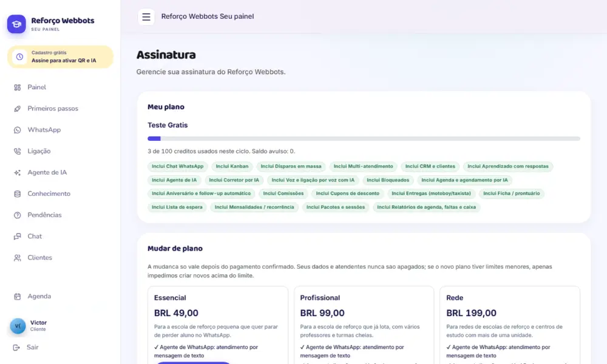607x364 pixels.
Task: Click the 'Inclui Comissões' tag
Action: coord(283,194)
